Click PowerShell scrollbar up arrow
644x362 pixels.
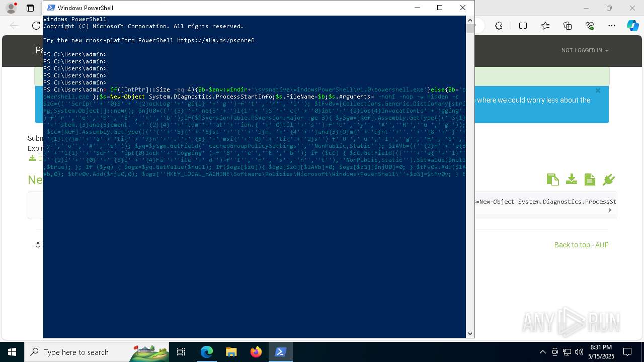(470, 20)
